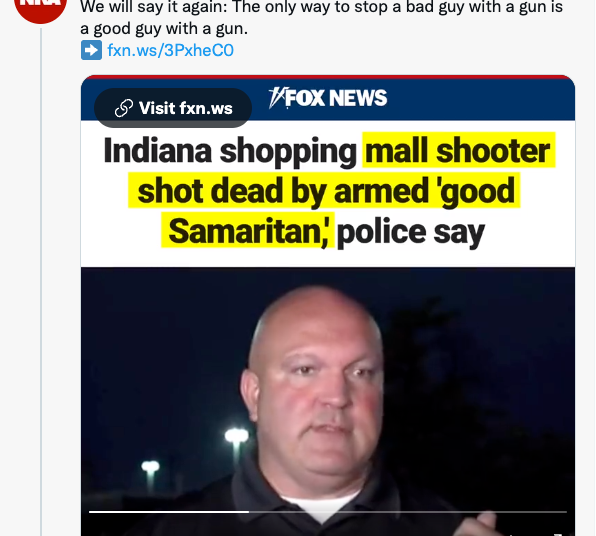Play the video of the bald man
Viewport: 596px width, 536px height.
pyautogui.click(x=328, y=401)
